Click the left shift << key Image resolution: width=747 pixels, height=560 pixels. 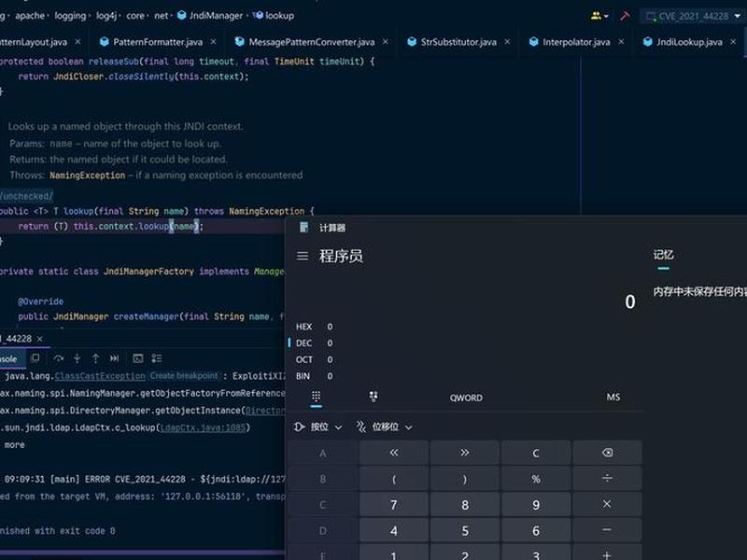coord(394,453)
